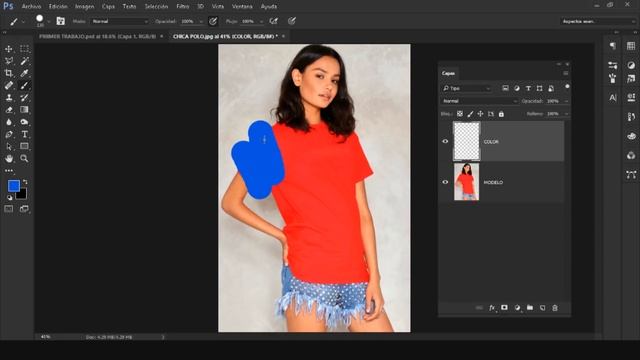Hide the MODELO layer

click(x=445, y=182)
